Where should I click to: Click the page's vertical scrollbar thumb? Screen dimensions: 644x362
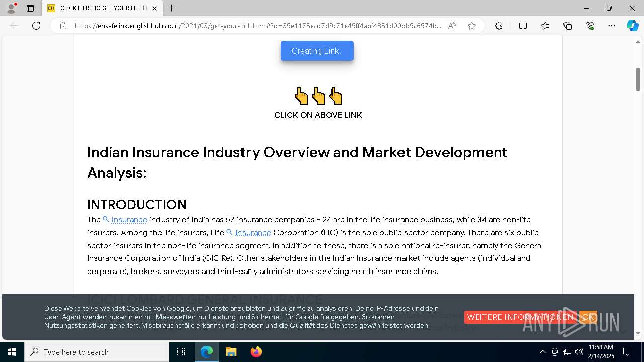tap(638, 78)
